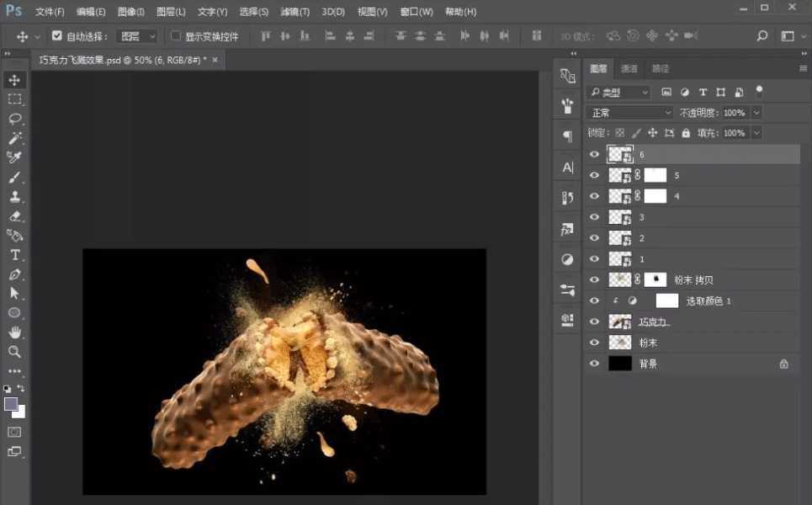Select the Hand tool
Image resolution: width=812 pixels, height=505 pixels.
click(x=14, y=332)
